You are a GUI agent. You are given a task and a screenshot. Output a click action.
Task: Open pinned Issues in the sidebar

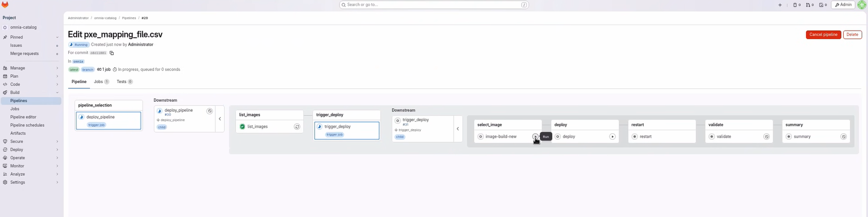(x=31, y=46)
